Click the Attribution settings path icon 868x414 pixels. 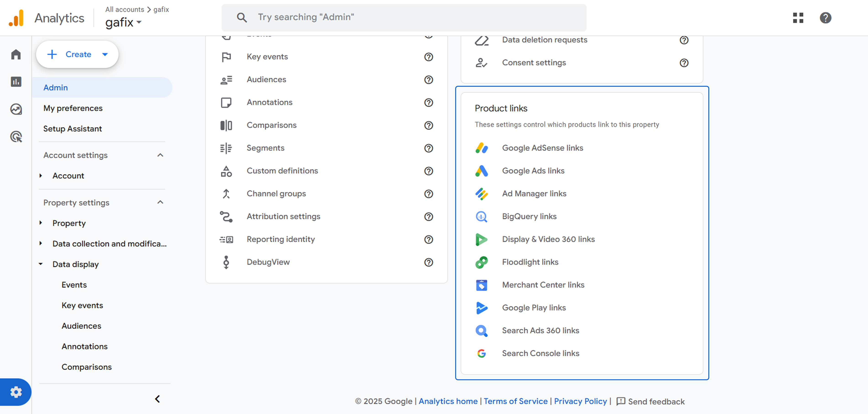pyautogui.click(x=226, y=216)
